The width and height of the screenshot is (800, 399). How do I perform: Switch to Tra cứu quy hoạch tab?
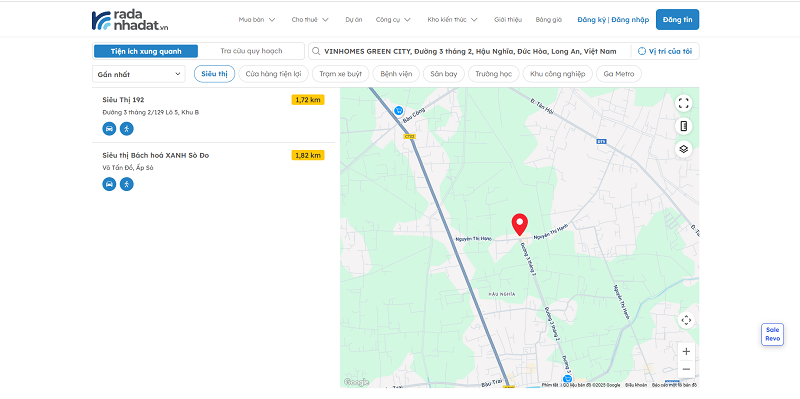(x=251, y=51)
